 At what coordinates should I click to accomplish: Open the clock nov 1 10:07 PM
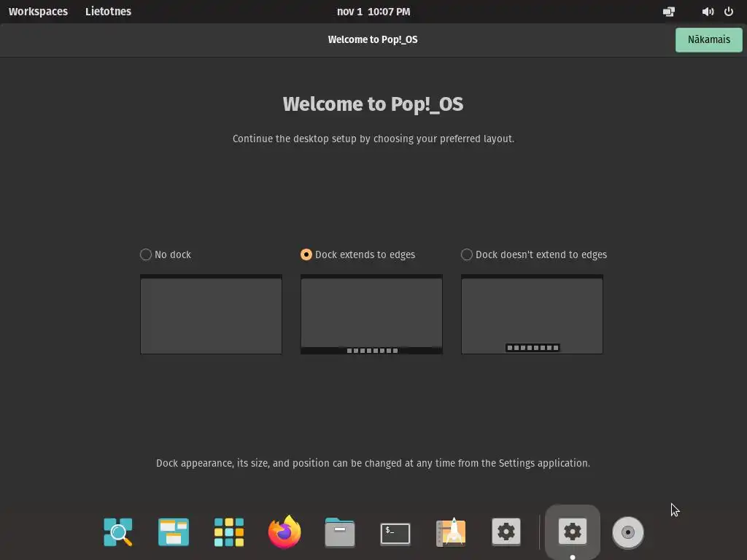tap(373, 12)
